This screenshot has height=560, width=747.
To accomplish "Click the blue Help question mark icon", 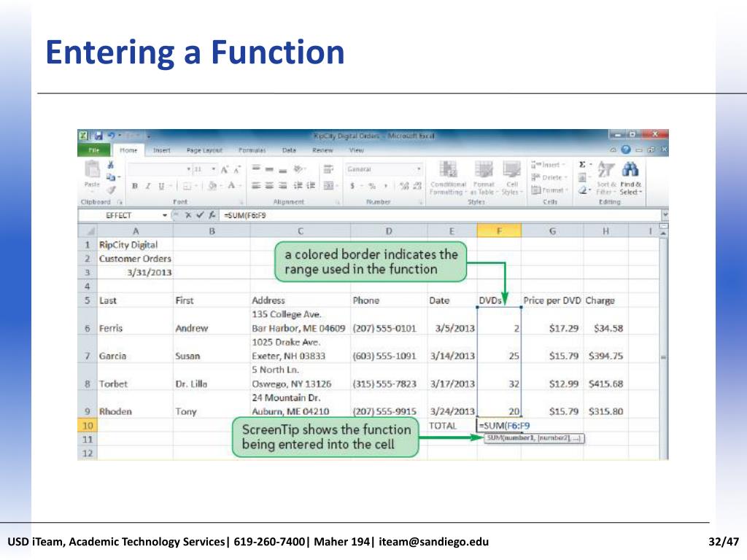I will pos(626,149).
